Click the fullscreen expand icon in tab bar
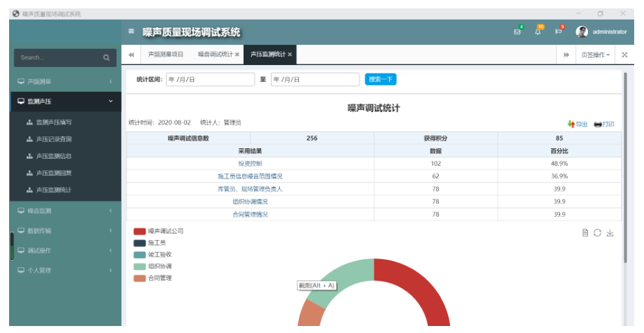 624,55
